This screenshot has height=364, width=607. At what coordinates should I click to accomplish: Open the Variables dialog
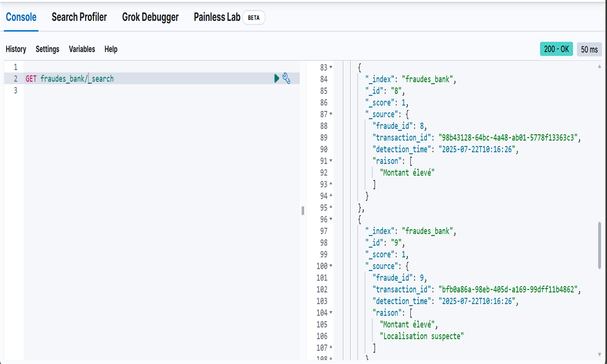click(82, 49)
